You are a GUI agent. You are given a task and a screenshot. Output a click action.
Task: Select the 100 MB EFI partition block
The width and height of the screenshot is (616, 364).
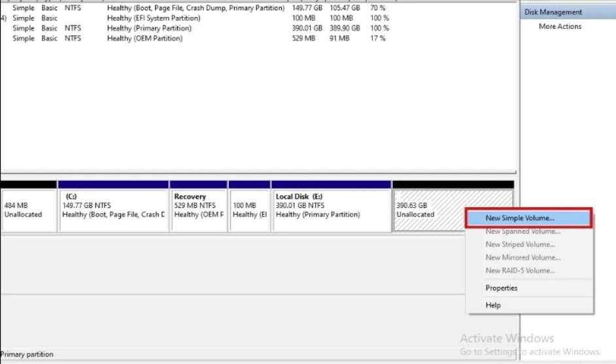point(249,210)
